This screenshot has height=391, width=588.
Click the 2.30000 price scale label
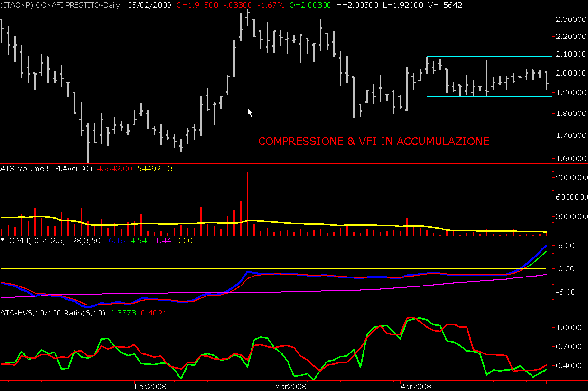point(570,19)
